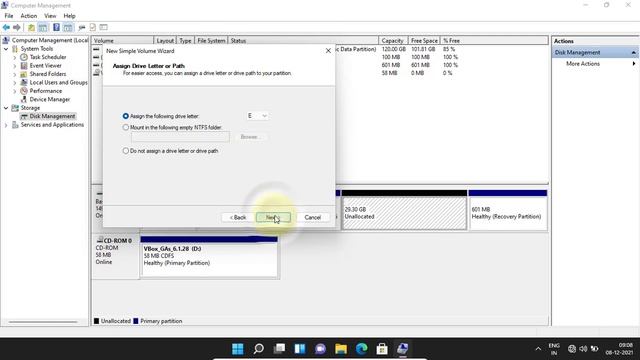Screen dimensions: 640x360
Task: Select the 601 MB Recovery Partition block
Action: (x=508, y=210)
